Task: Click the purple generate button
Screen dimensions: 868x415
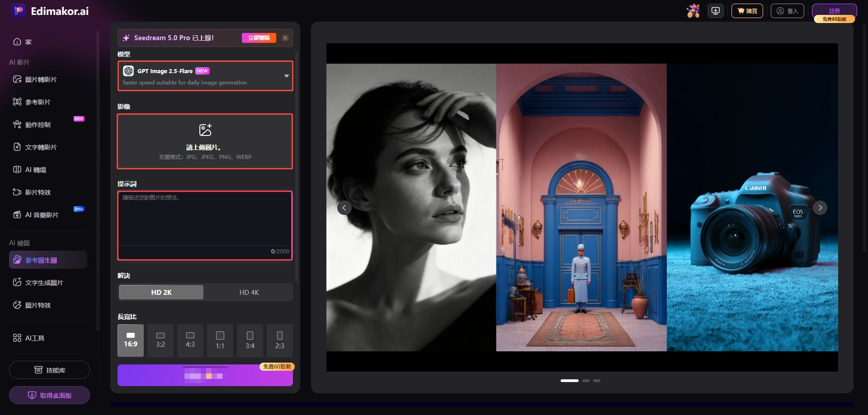Action: point(205,376)
